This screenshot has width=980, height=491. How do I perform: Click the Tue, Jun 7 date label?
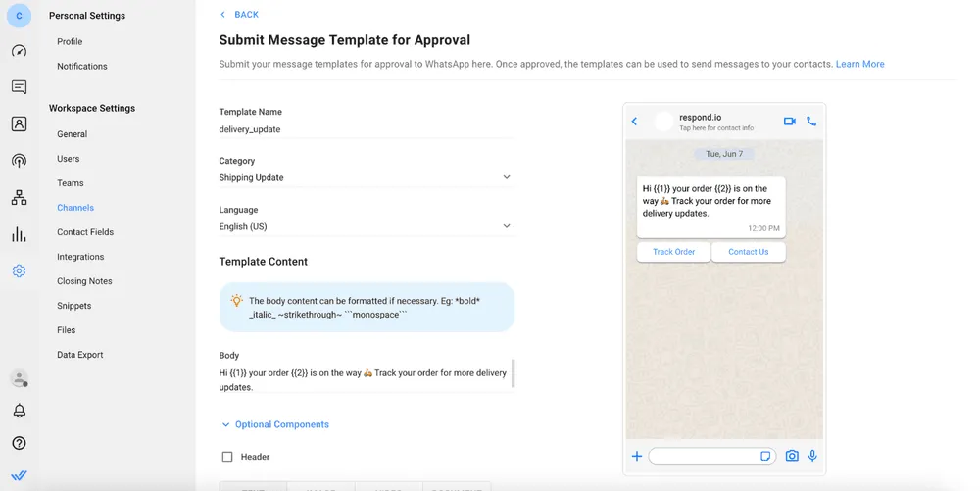point(724,154)
